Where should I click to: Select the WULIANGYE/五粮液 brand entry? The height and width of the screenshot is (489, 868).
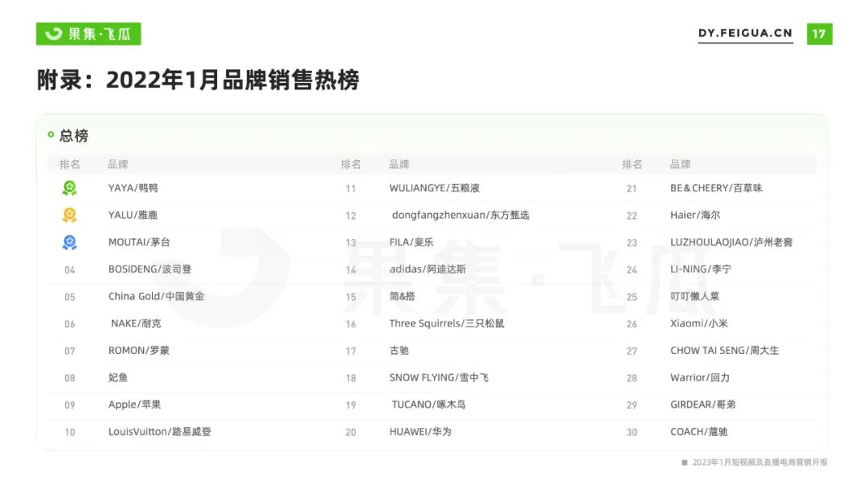click(x=435, y=188)
